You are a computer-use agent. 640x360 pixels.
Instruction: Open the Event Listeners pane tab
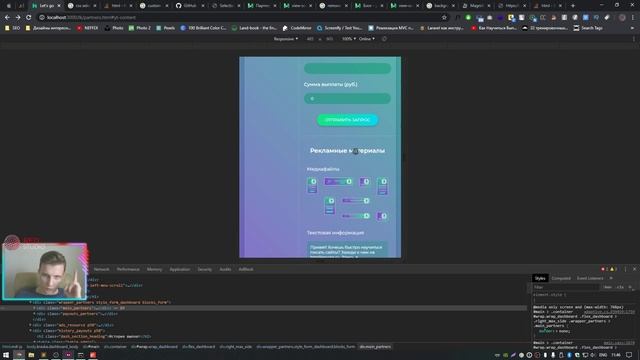590,278
